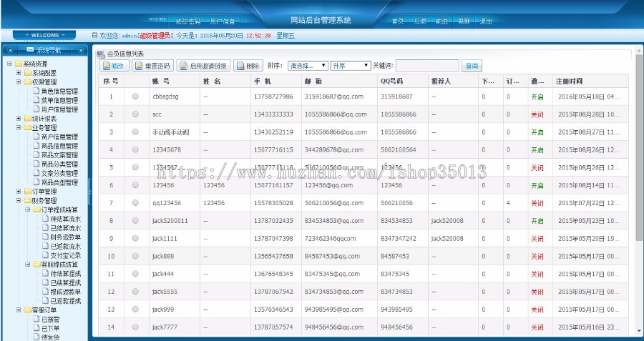Click the 注册时间 column header
Screen dimensions: 644x341
pos(590,81)
